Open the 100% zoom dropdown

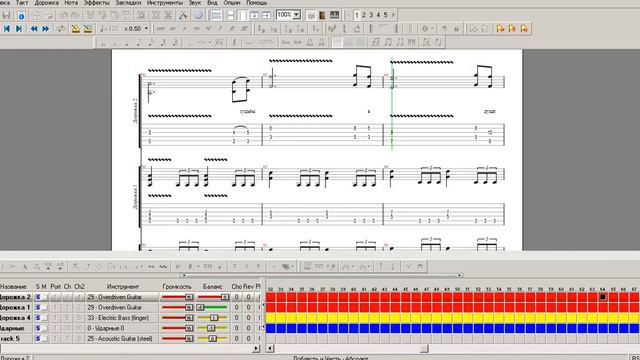click(x=296, y=15)
